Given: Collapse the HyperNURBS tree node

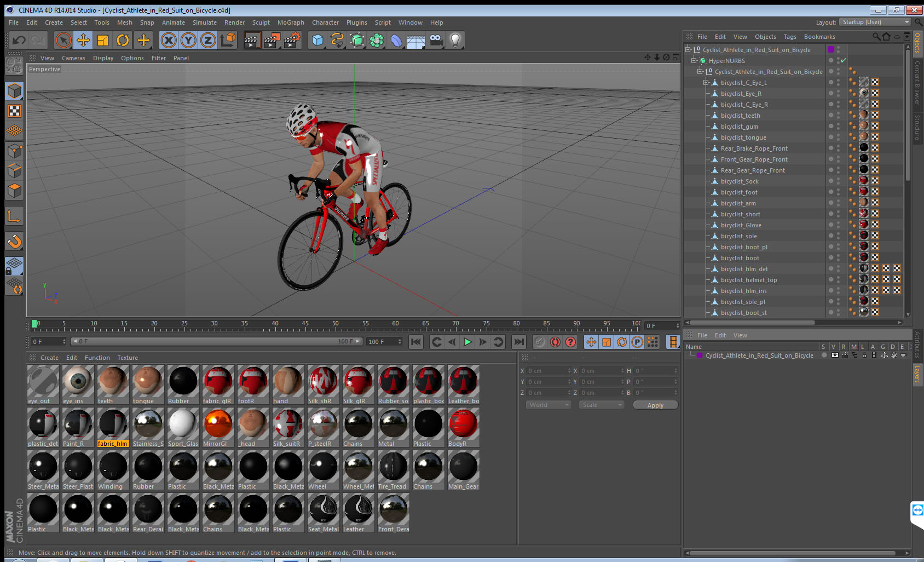Looking at the screenshot, I should point(694,60).
